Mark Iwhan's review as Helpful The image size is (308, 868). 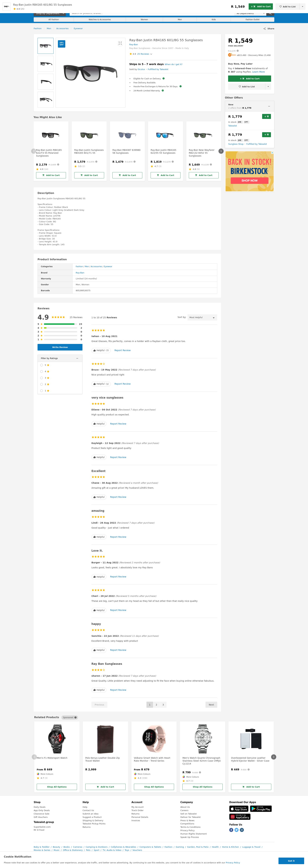pos(101,351)
